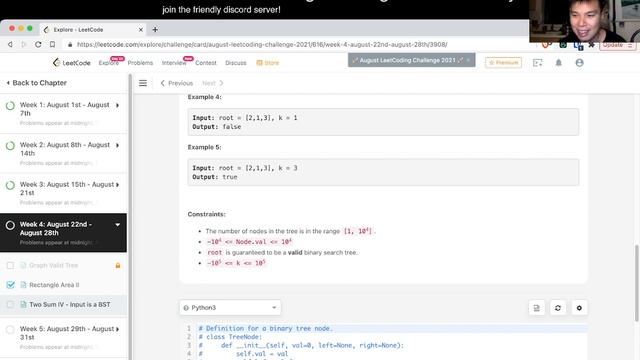Click 'Constraints:' heading text
640x360 pixels.
pyautogui.click(x=207, y=214)
